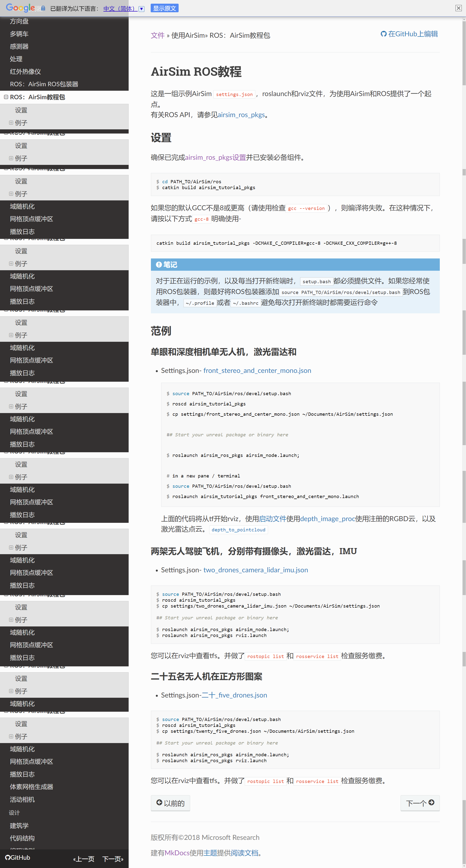This screenshot has width=466, height=868.
Task: Go to 下一页» in the sidebar footer
Action: point(113,859)
